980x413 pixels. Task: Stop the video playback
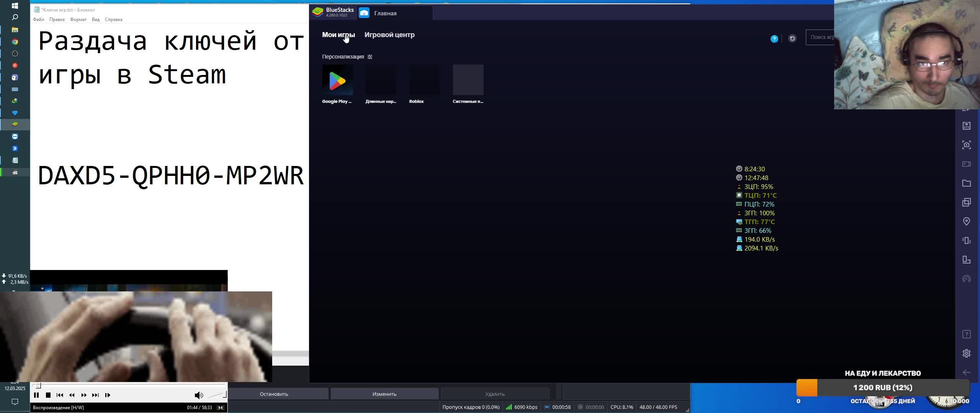tap(48, 395)
